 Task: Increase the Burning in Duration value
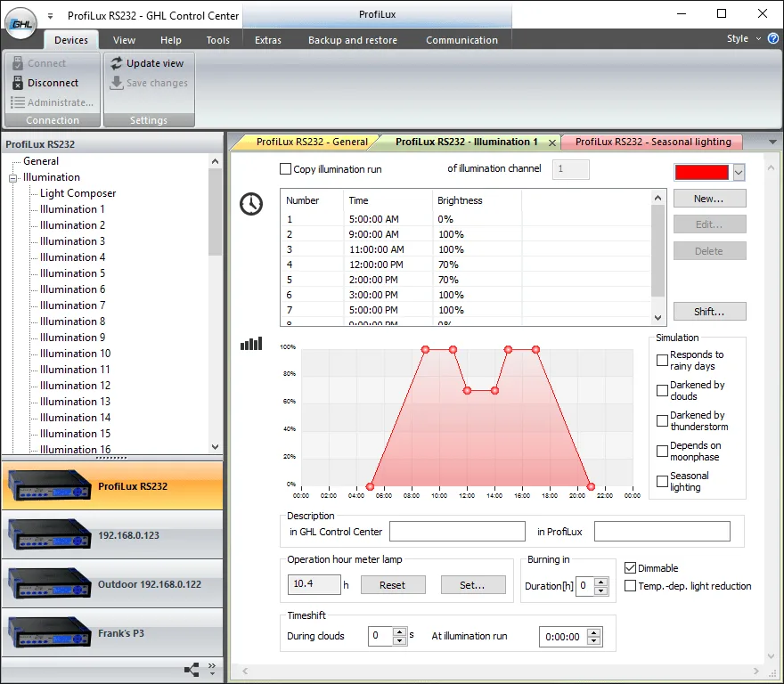pos(601,582)
